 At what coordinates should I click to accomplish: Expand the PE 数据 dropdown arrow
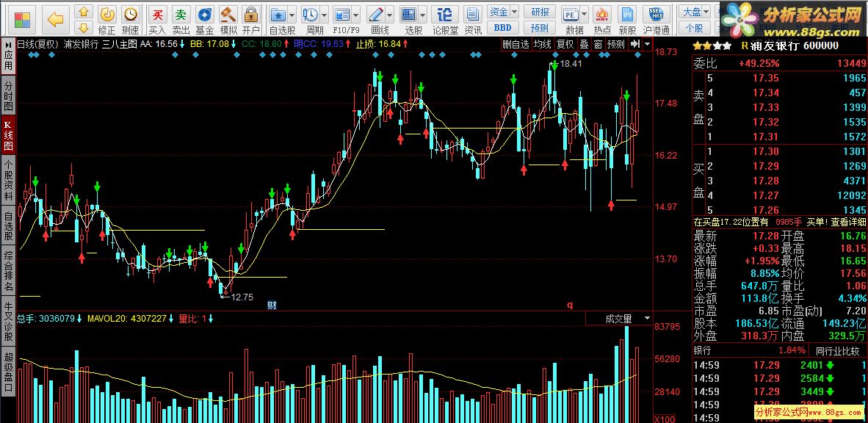(x=584, y=15)
